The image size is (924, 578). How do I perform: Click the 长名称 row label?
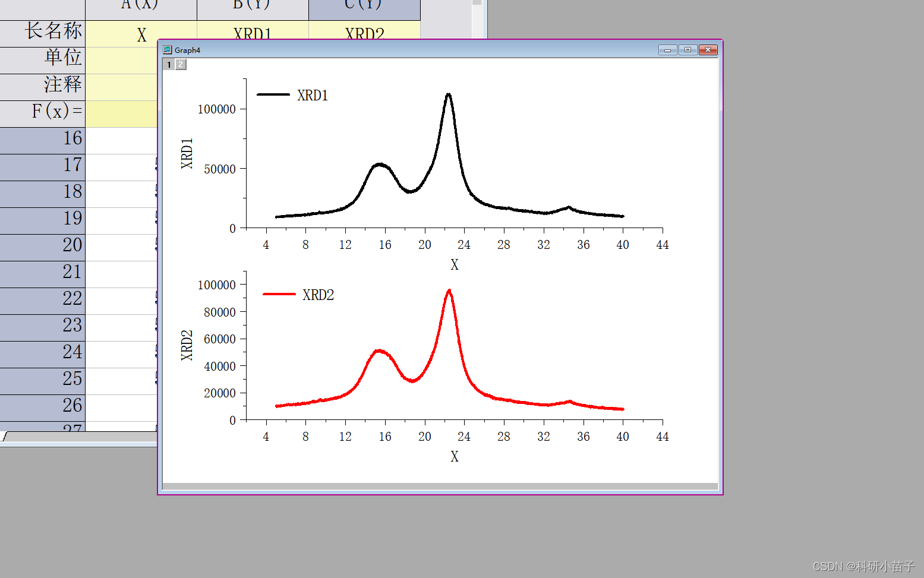point(43,34)
